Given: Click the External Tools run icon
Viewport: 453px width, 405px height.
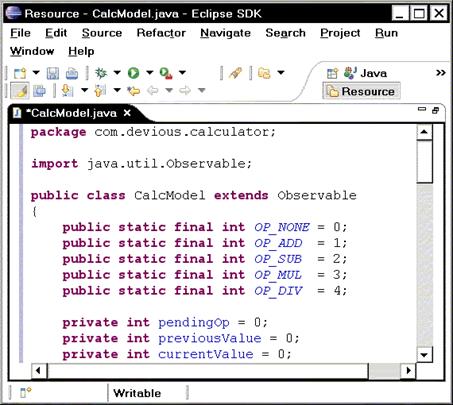Looking at the screenshot, I should pyautogui.click(x=166, y=73).
